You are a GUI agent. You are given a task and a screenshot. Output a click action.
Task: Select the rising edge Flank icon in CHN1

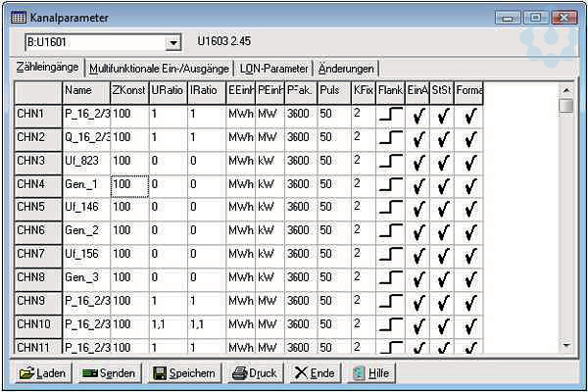coord(390,114)
